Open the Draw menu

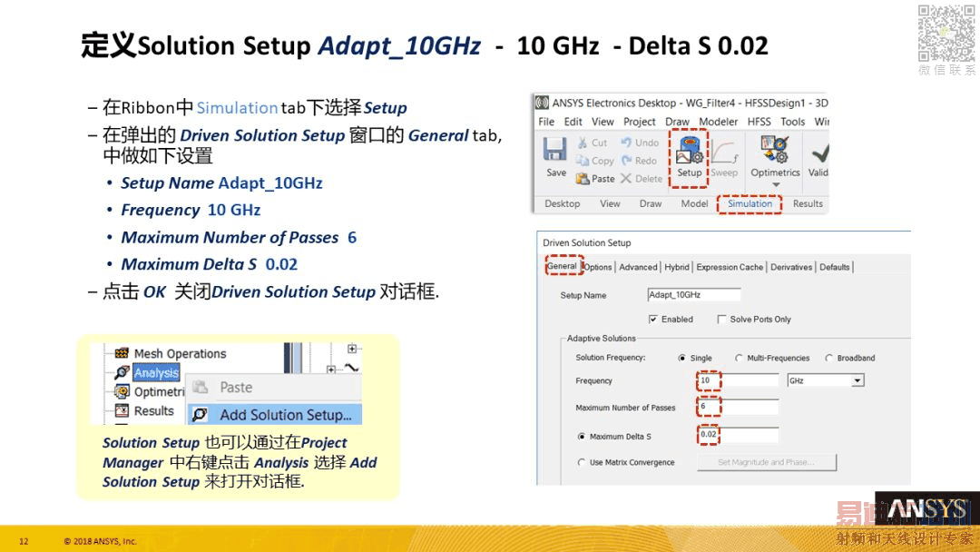(677, 122)
